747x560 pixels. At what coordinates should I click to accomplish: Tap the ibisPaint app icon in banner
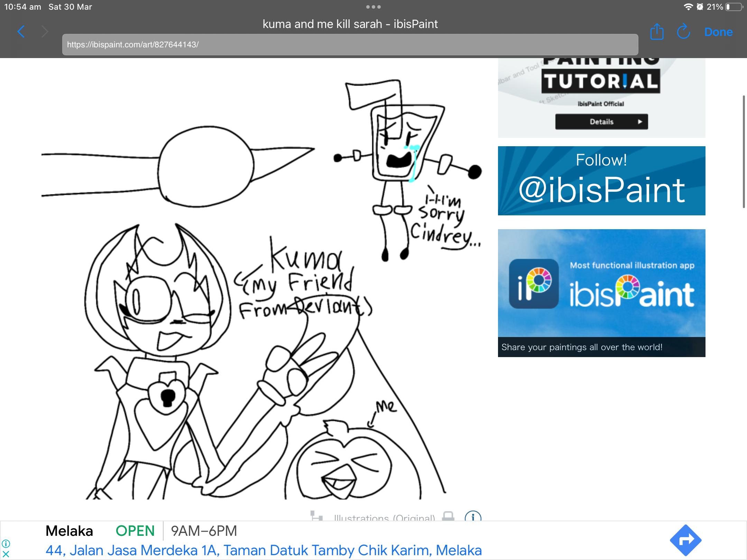pos(534,284)
